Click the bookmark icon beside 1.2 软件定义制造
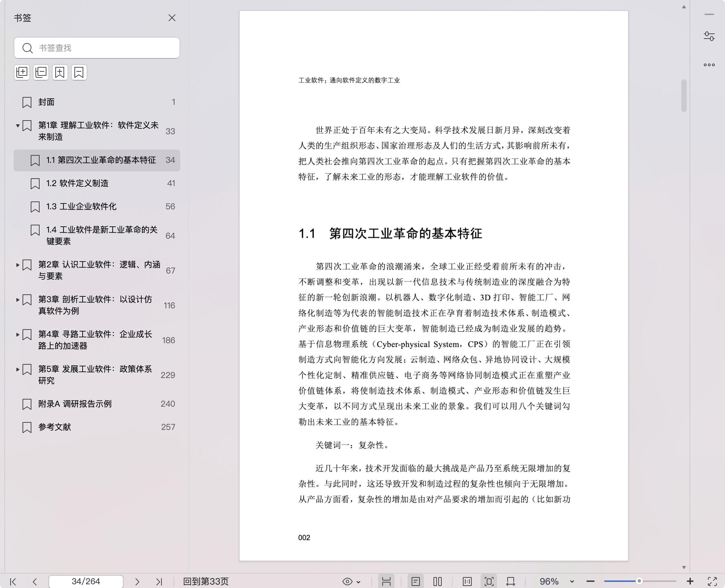Screen dimensions: 725x588 35,184
